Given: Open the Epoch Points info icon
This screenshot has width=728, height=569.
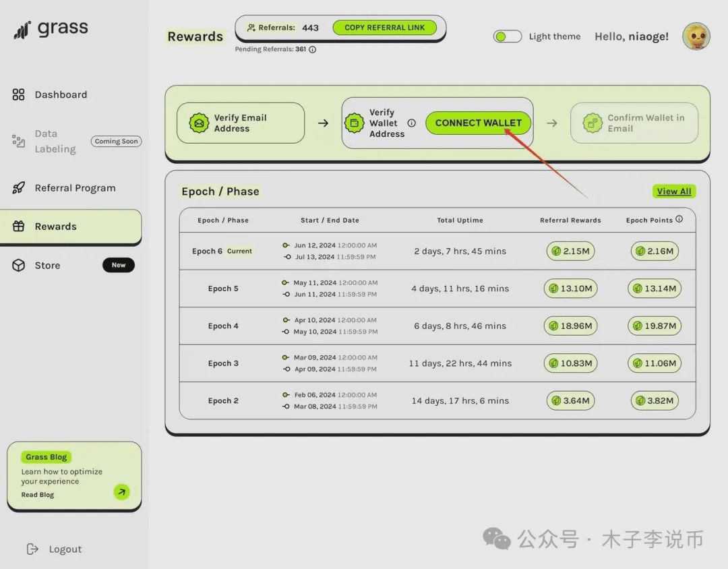Looking at the screenshot, I should click(679, 219).
